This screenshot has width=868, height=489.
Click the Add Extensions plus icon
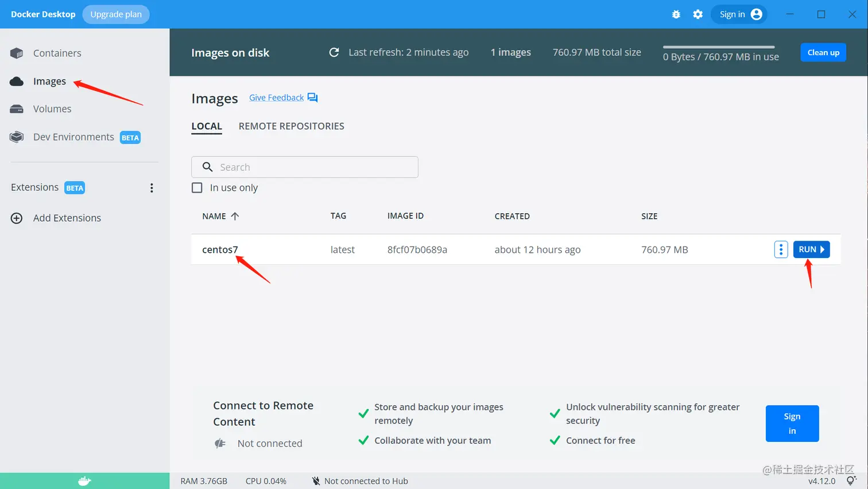(17, 218)
